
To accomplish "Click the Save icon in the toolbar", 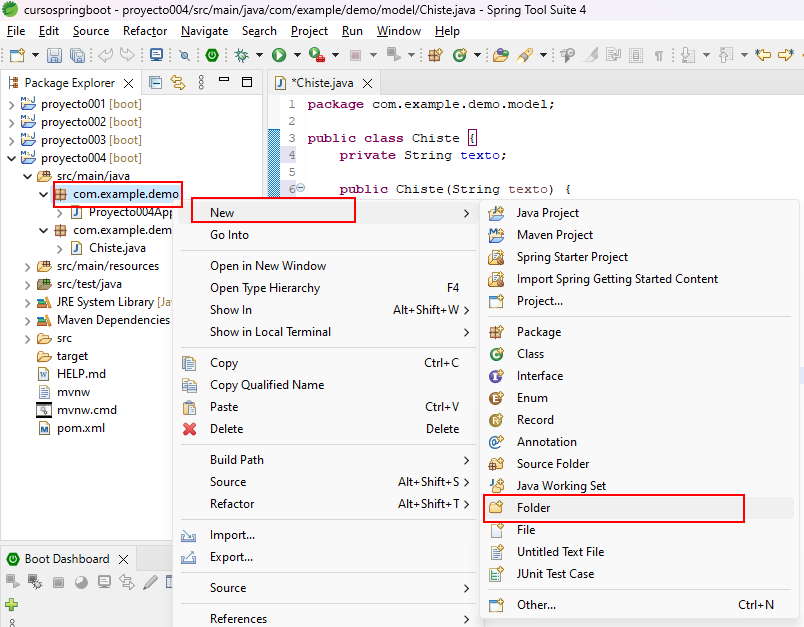I will 54,55.
